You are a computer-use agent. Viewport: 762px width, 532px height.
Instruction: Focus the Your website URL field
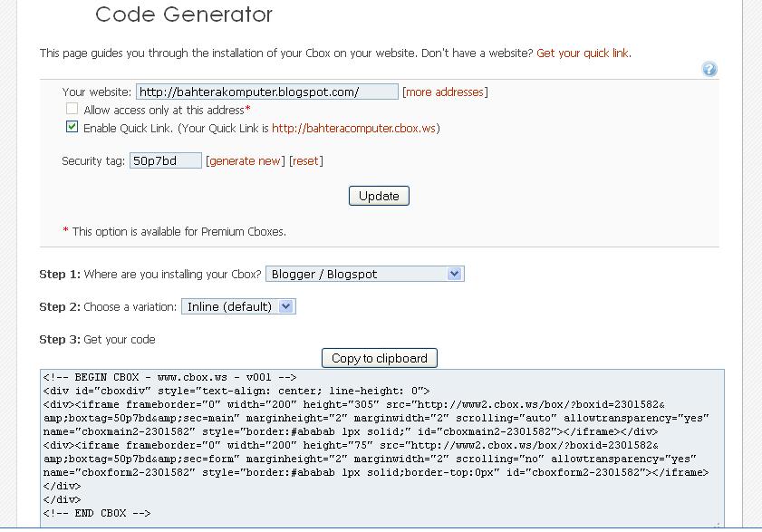(266, 92)
